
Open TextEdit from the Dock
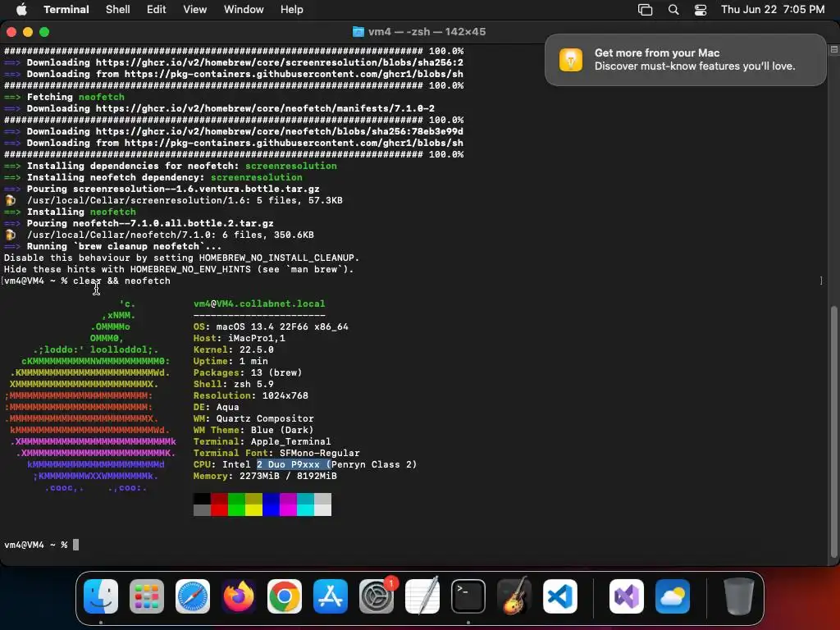tap(422, 596)
